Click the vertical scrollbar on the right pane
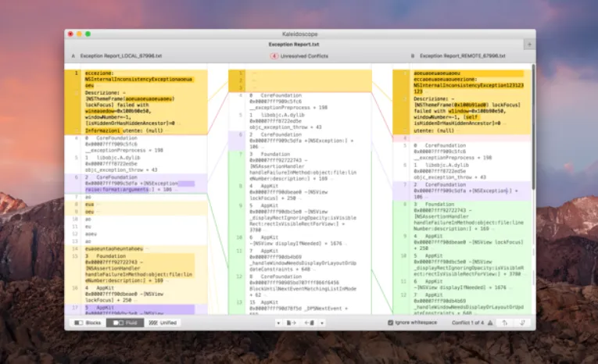 533,127
